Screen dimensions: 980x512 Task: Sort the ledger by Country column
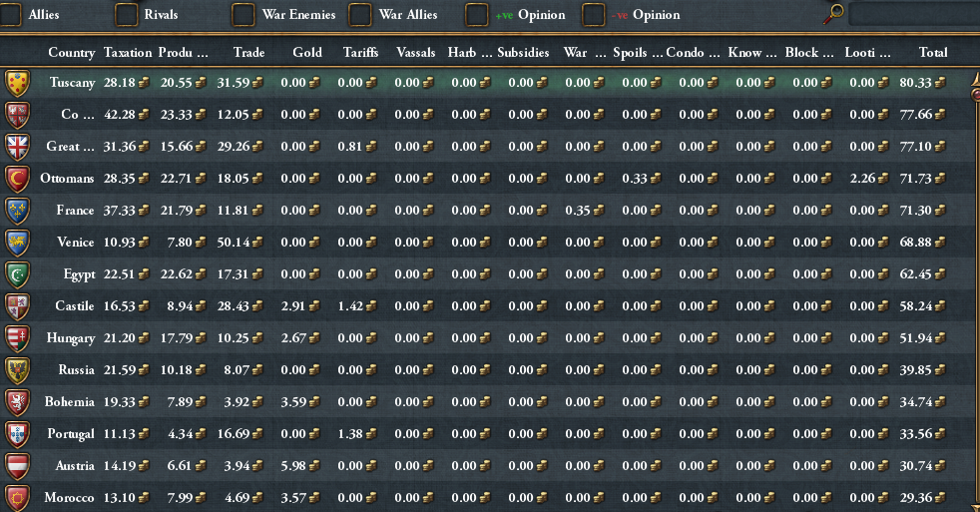(71, 53)
